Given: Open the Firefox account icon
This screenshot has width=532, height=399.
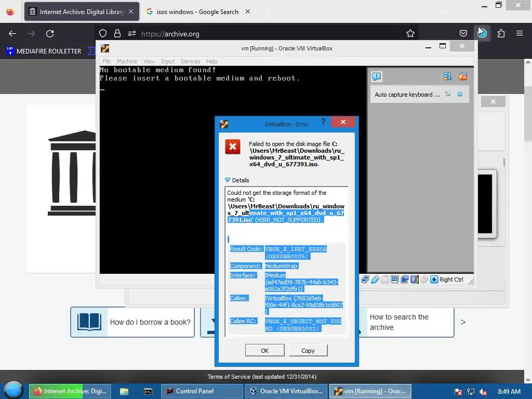Looking at the screenshot, I should (x=482, y=34).
